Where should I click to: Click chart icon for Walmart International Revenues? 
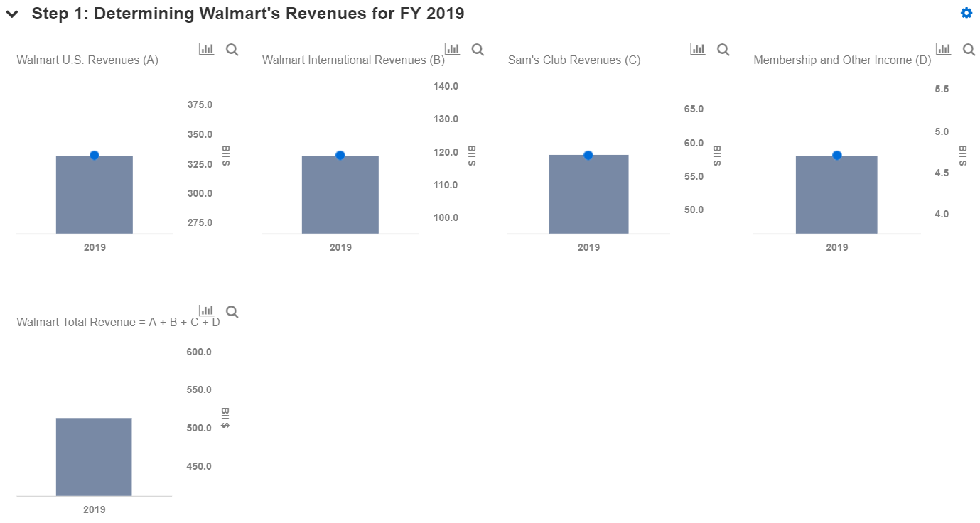coord(452,49)
